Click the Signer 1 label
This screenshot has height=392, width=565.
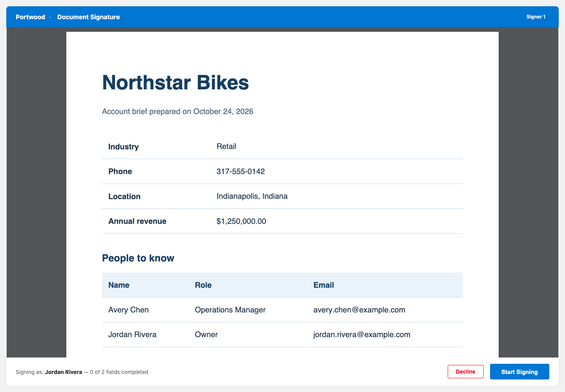(536, 17)
